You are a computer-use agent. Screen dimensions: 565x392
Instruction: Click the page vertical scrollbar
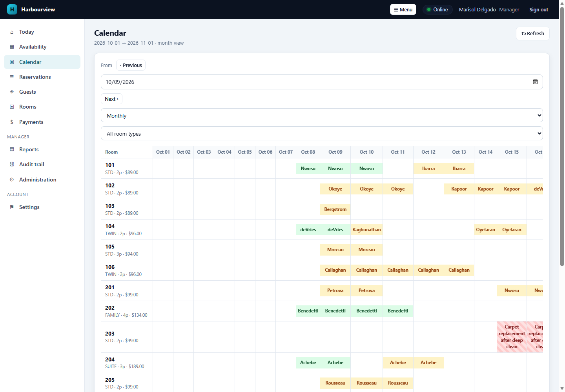562,137
